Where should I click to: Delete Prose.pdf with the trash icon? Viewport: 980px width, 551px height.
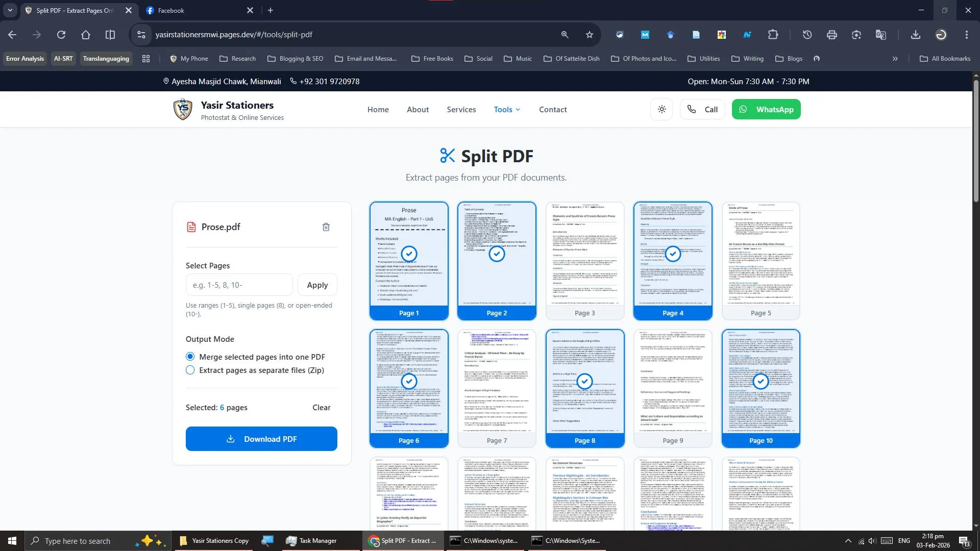(x=326, y=227)
